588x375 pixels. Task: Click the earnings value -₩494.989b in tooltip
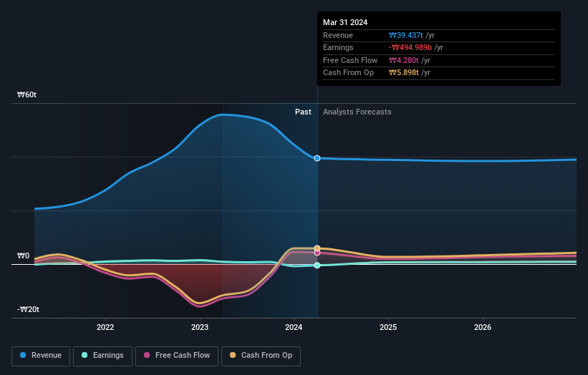click(x=410, y=47)
